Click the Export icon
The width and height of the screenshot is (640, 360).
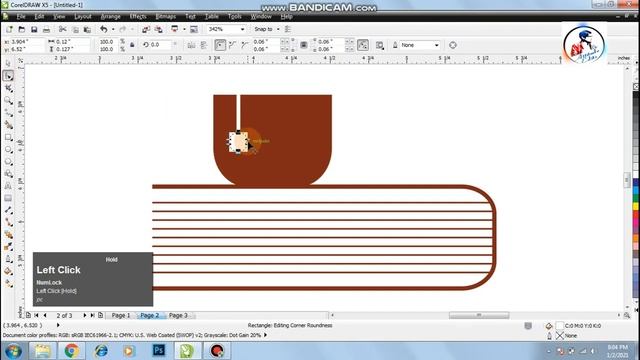pos(158,29)
